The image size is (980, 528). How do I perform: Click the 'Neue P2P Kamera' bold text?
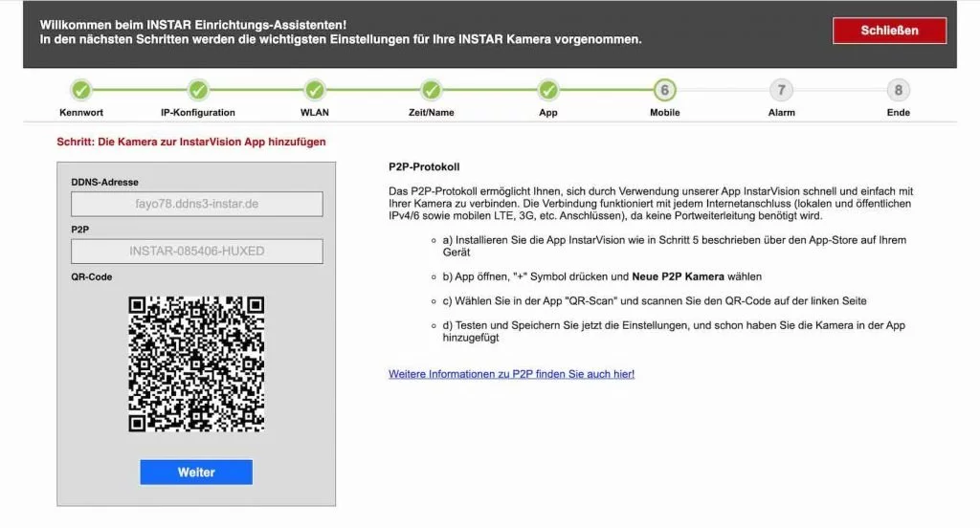[679, 276]
